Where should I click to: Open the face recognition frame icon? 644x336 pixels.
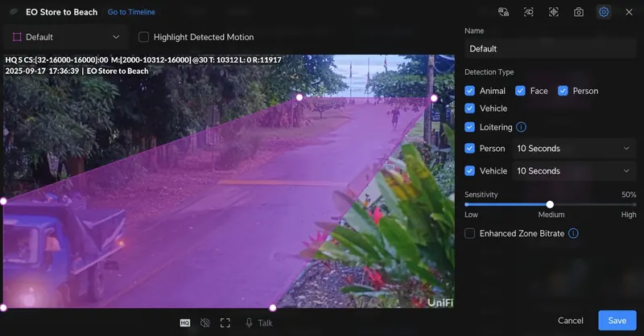click(x=529, y=12)
